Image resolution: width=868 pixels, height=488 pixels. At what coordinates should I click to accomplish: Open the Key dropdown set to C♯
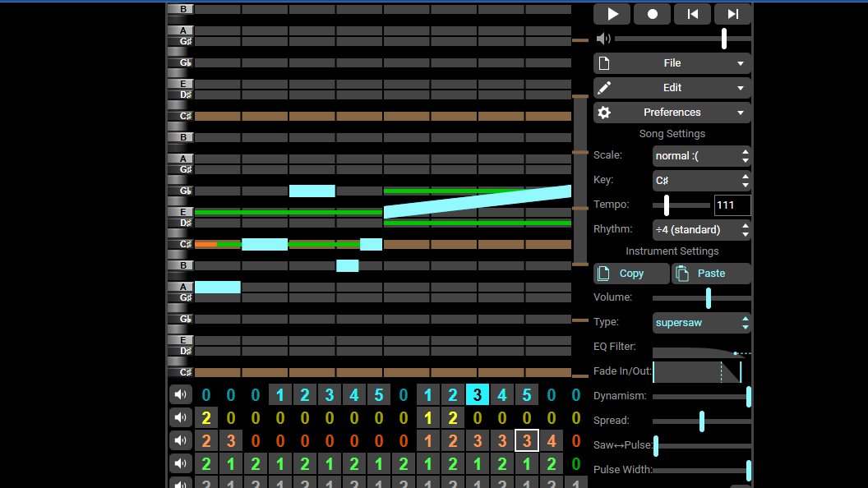701,181
